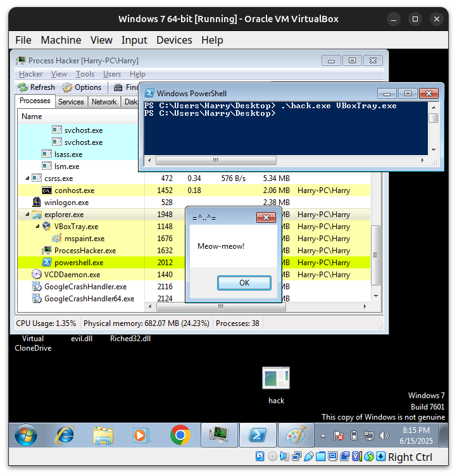Screen dimensions: 457x476
Task: Click Refresh in Process Hacker toolbar
Action: [x=37, y=87]
